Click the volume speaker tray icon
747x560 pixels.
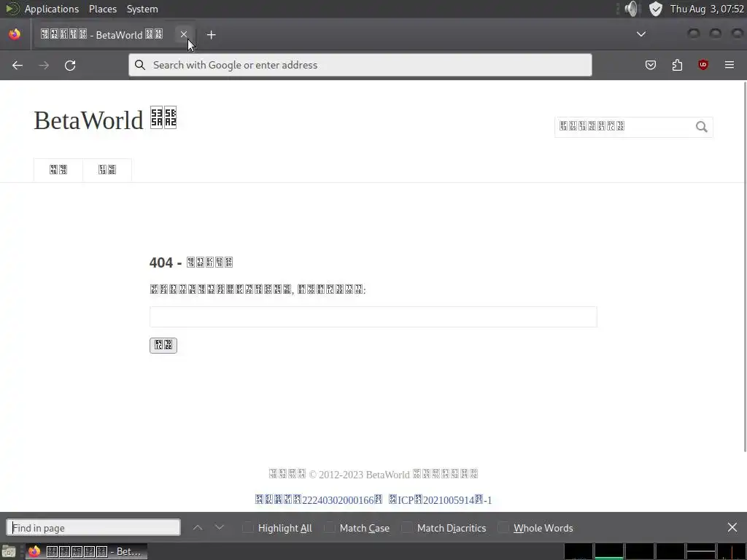click(631, 9)
